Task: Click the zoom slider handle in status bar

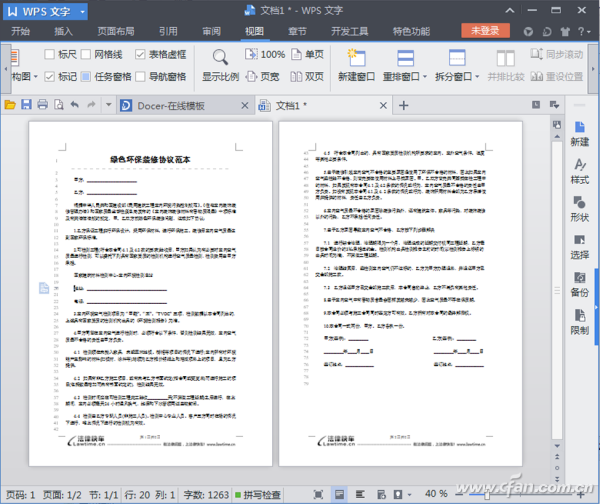Action: pos(486,495)
